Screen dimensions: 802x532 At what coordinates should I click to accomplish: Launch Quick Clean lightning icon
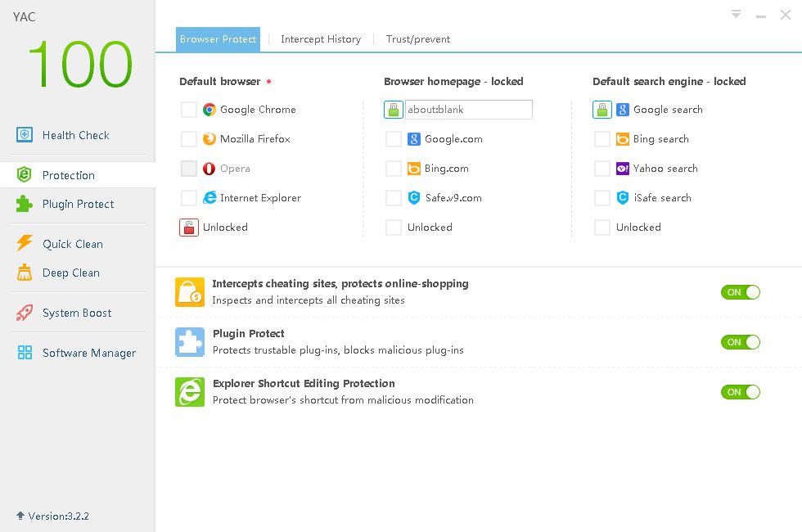pos(25,244)
